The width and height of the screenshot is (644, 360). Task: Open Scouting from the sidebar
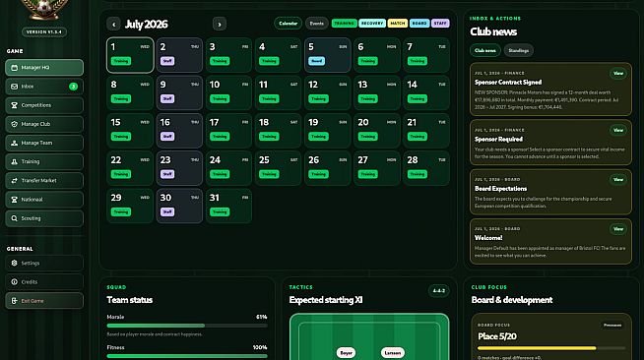click(44, 218)
